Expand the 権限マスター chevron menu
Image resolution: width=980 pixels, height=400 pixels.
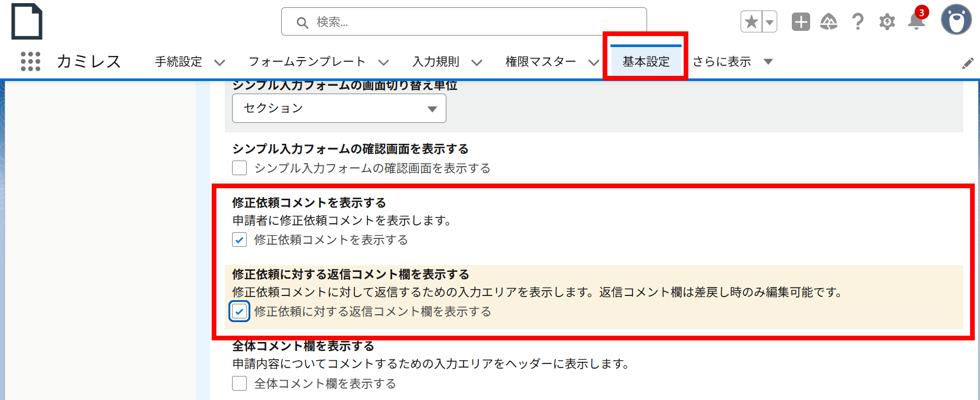pyautogui.click(x=594, y=63)
